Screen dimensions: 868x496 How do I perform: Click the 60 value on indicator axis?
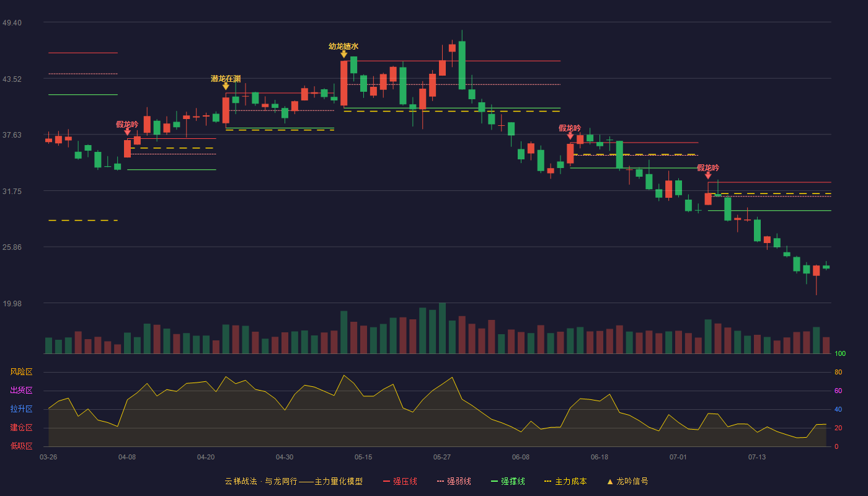click(x=838, y=391)
